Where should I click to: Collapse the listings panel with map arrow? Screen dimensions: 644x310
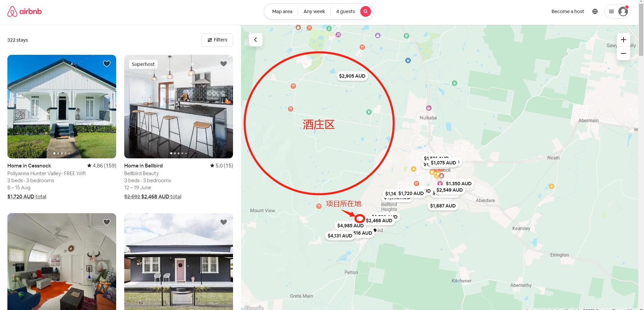[256, 40]
